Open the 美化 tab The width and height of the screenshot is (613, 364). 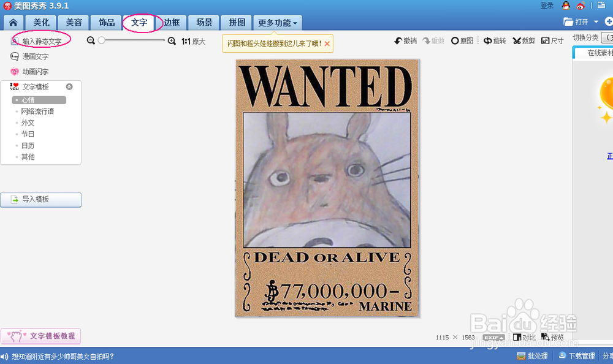coord(41,23)
